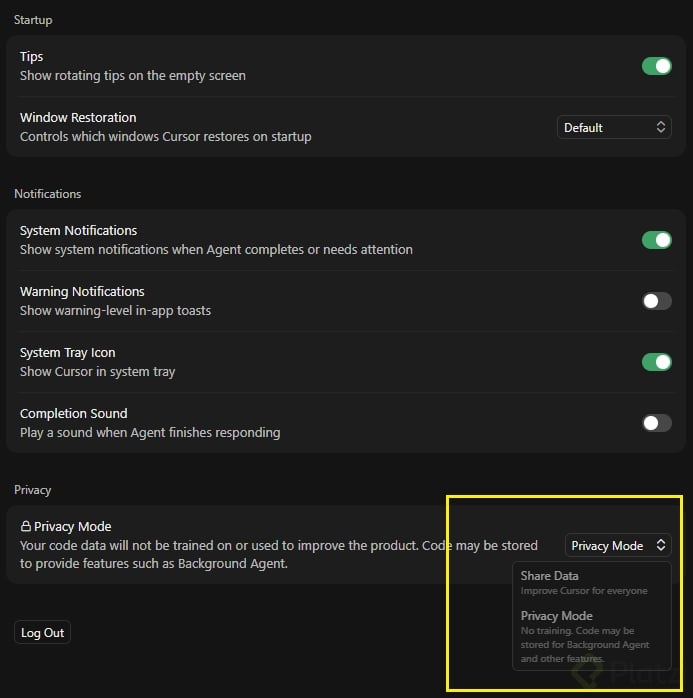Image resolution: width=693 pixels, height=698 pixels.
Task: Click the System Tray Icon label
Action: tap(68, 353)
